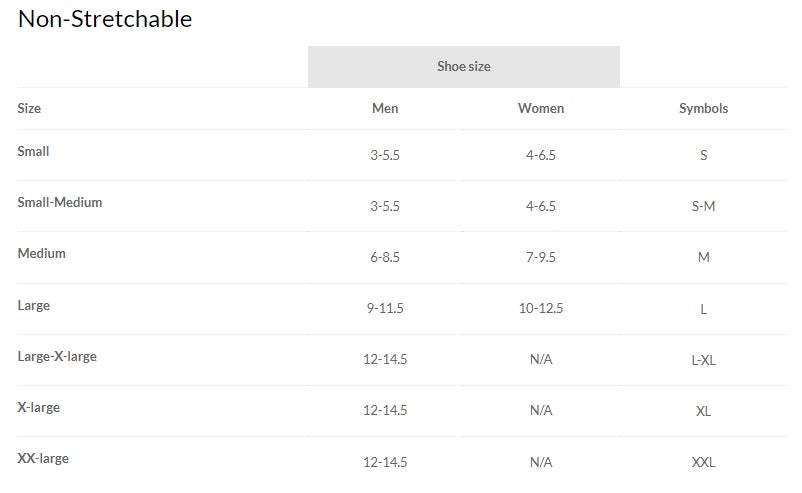This screenshot has height=493, width=802.
Task: Click the Non-Stretchable heading
Action: coord(105,18)
